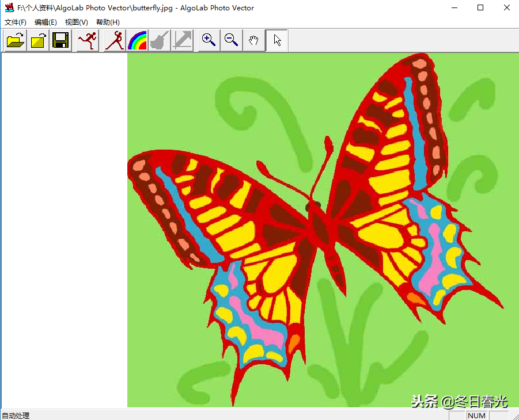
Task: Click the butterfly image in the canvas
Action: (x=323, y=230)
